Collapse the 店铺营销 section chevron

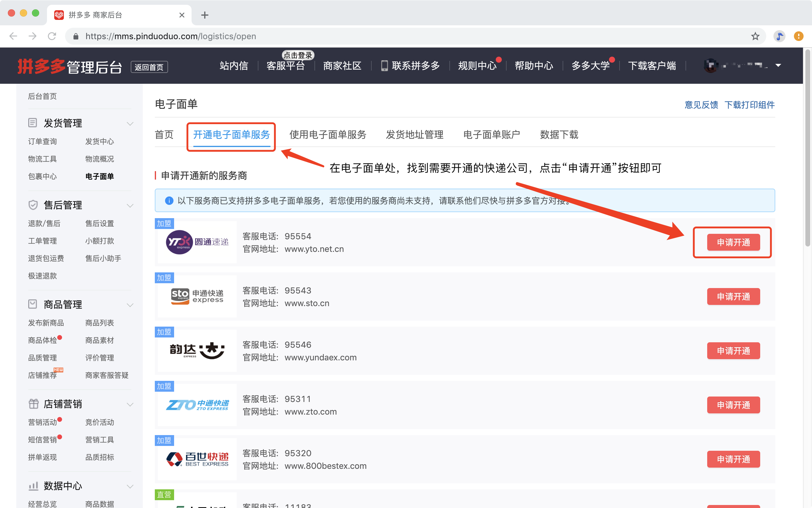click(x=130, y=404)
